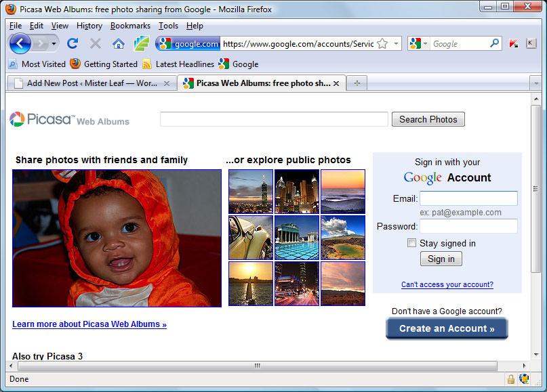Click the magnifier icon in the Google search box
The image size is (547, 392).
pyautogui.click(x=495, y=43)
